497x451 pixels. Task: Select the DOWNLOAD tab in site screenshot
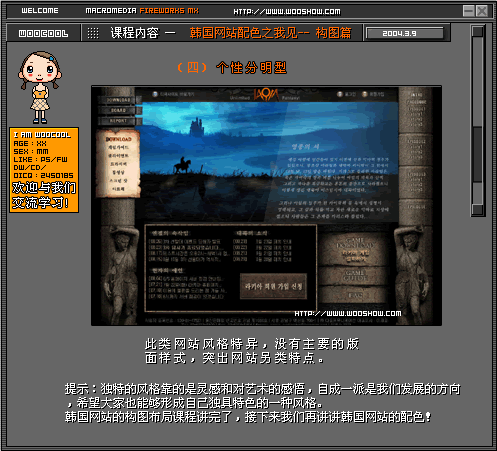(119, 100)
